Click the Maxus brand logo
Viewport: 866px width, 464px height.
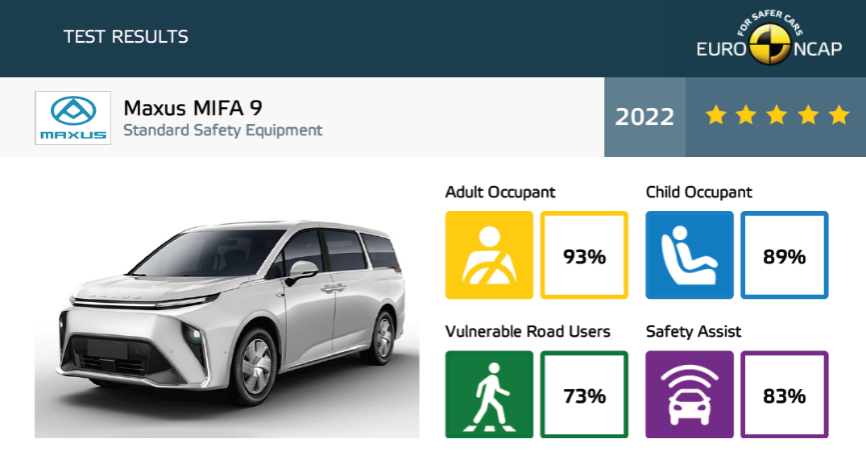tap(72, 118)
